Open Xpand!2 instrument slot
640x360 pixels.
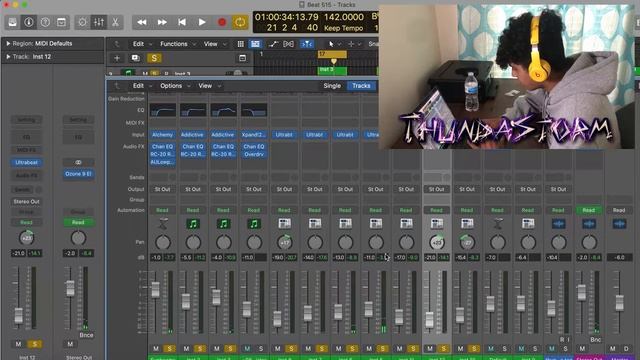click(x=254, y=135)
